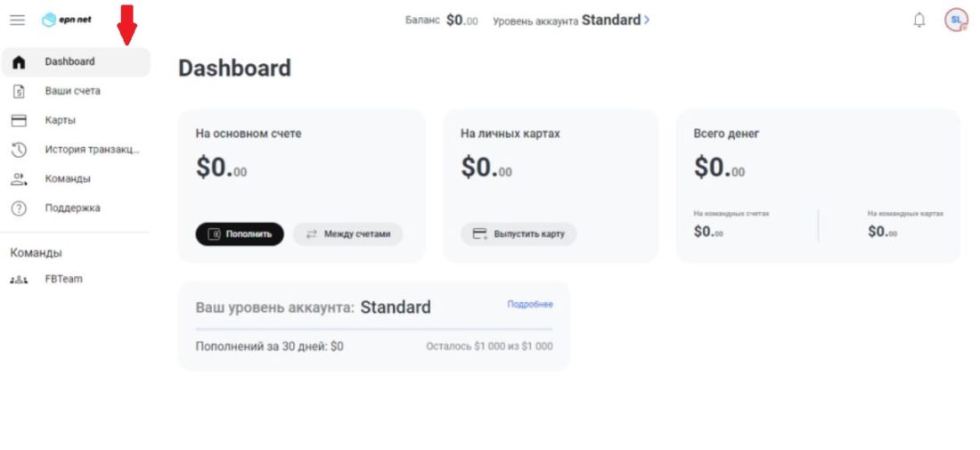The height and width of the screenshot is (450, 980).
Task: Click the Между счетами transfer button
Action: click(x=347, y=234)
